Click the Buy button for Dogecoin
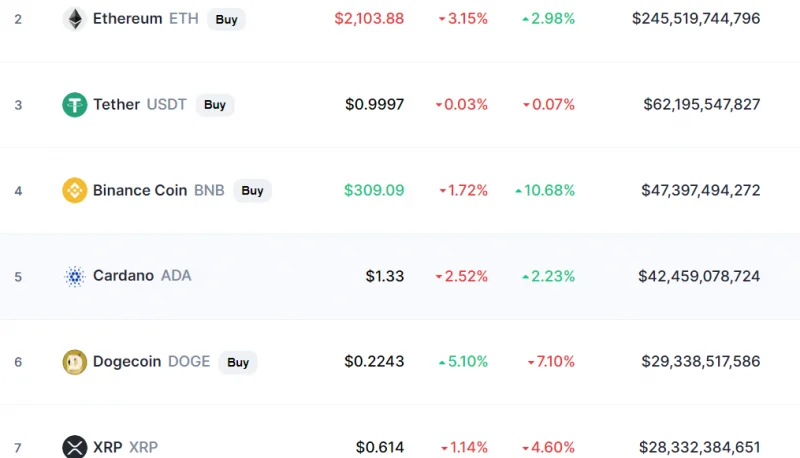This screenshot has height=458, width=800. (238, 362)
